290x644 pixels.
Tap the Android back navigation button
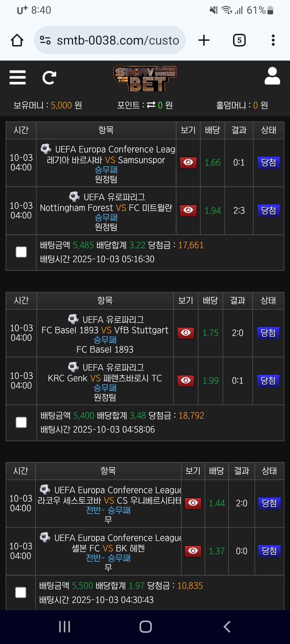click(x=227, y=627)
